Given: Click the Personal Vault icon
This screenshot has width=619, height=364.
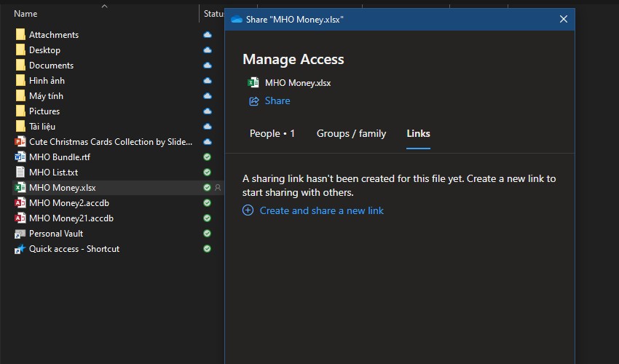Looking at the screenshot, I should (x=20, y=234).
